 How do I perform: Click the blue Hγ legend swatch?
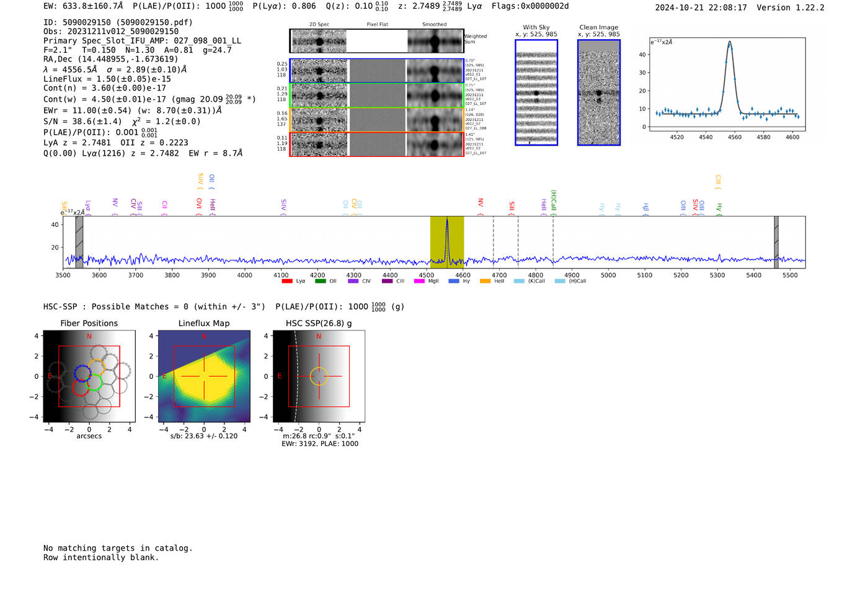tap(454, 282)
